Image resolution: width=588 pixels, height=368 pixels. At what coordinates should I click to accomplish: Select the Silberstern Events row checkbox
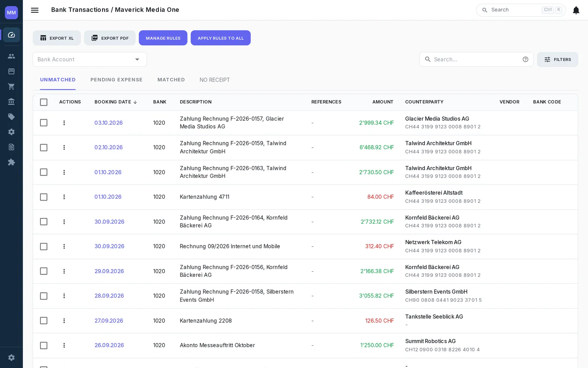(x=44, y=296)
